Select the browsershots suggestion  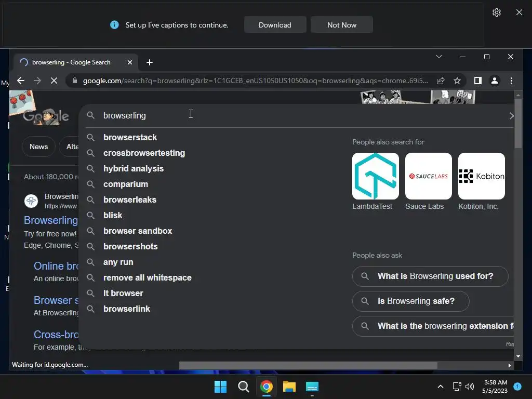[130, 247]
